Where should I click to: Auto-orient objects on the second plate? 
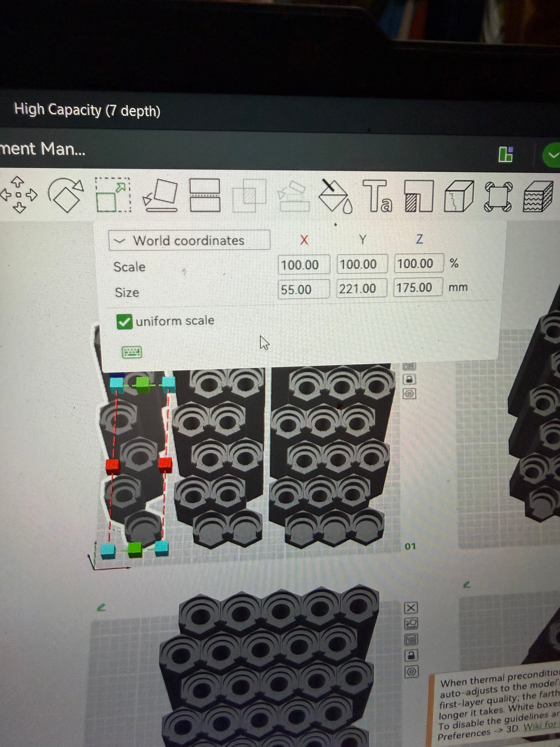411,623
